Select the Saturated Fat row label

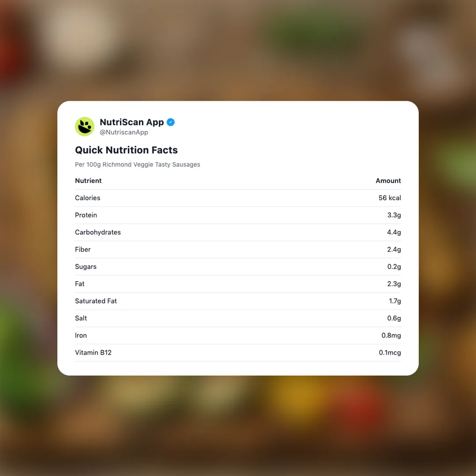coord(96,301)
